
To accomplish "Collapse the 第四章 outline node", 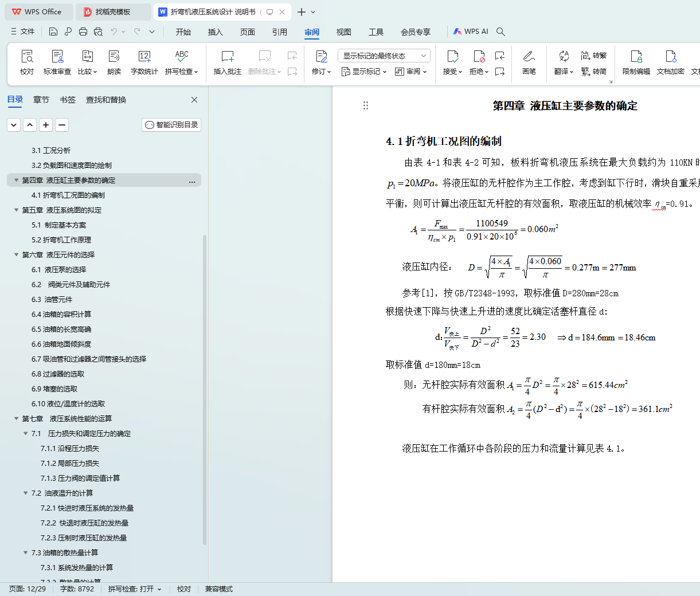I will [16, 180].
